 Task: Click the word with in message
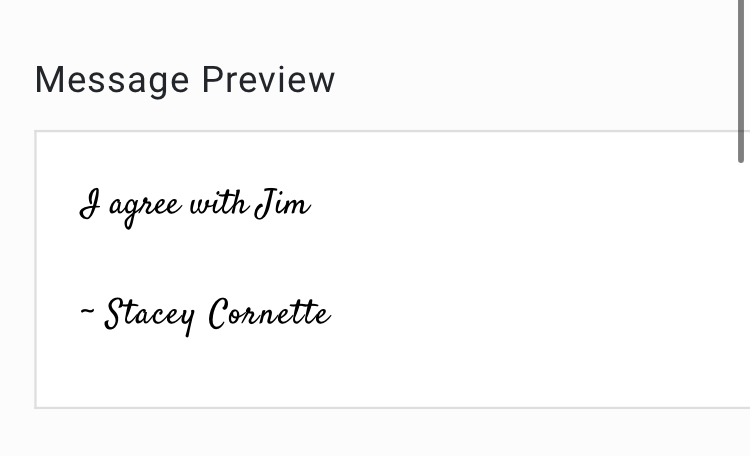219,204
